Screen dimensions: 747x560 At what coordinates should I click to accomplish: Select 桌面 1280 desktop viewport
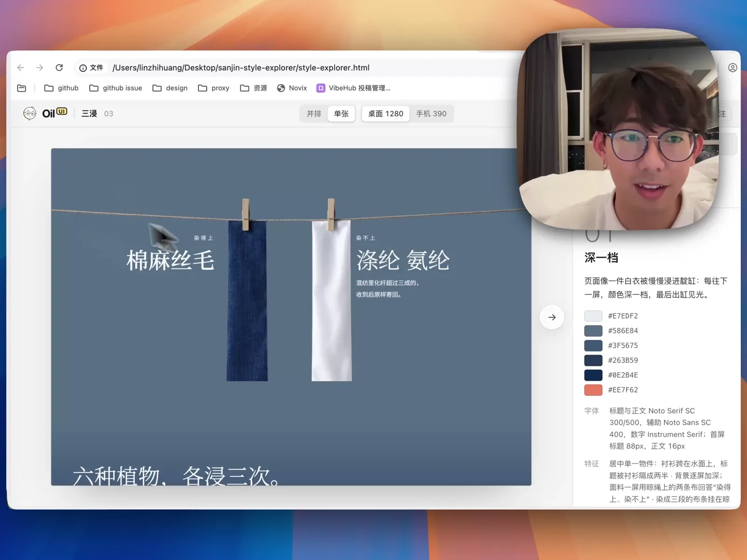pos(386,114)
